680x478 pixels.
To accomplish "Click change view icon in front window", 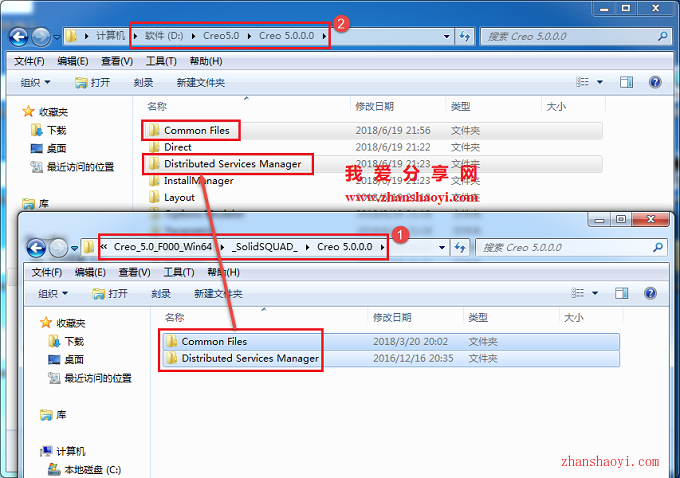I will (x=577, y=293).
